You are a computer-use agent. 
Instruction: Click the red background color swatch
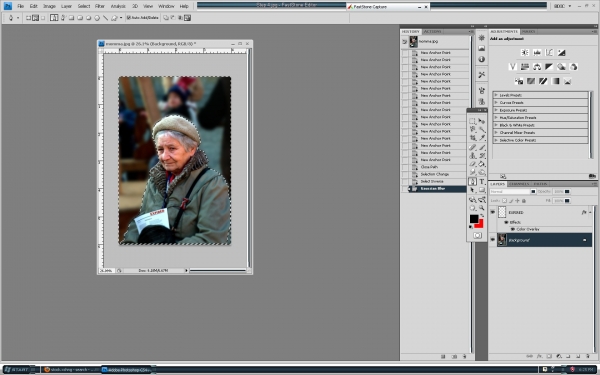(480, 225)
